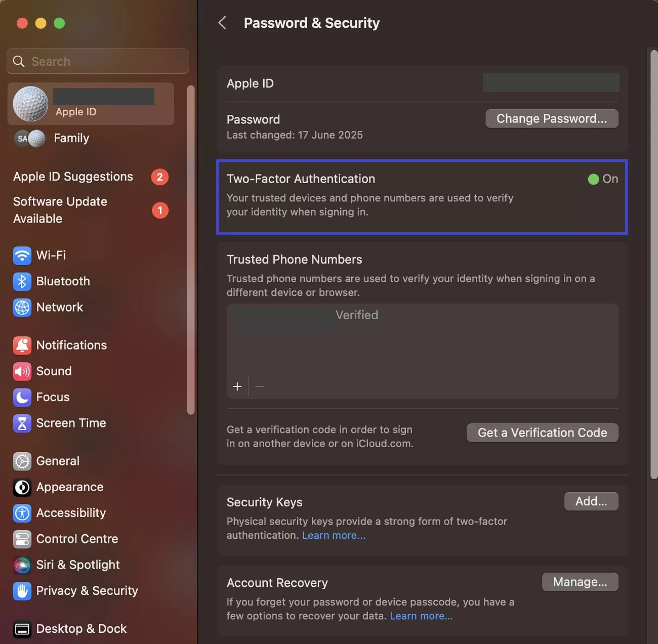Click the Accessibility icon

click(x=22, y=513)
